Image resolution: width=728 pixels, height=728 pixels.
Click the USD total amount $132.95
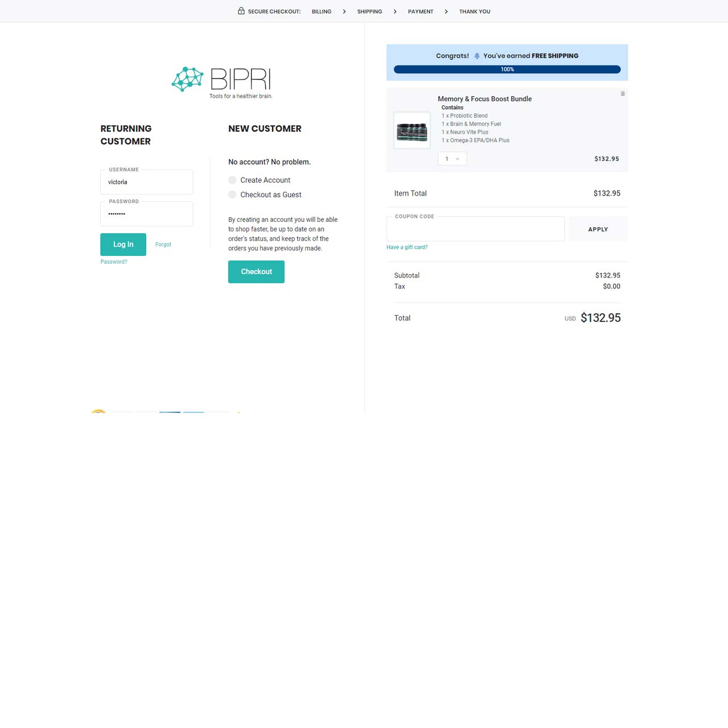(x=601, y=318)
